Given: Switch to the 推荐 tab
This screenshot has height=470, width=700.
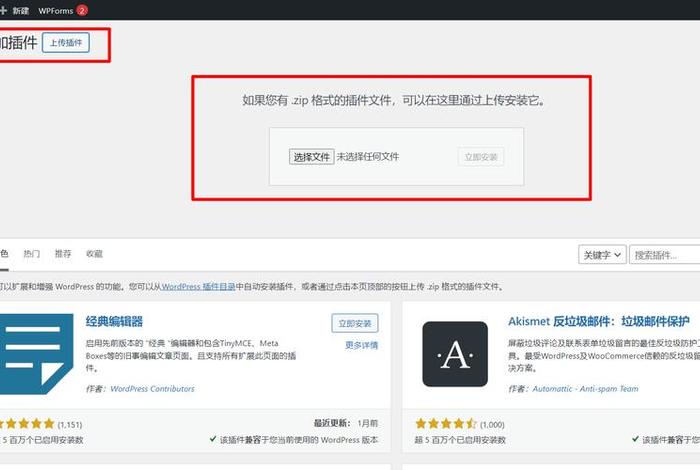Looking at the screenshot, I should [x=63, y=254].
